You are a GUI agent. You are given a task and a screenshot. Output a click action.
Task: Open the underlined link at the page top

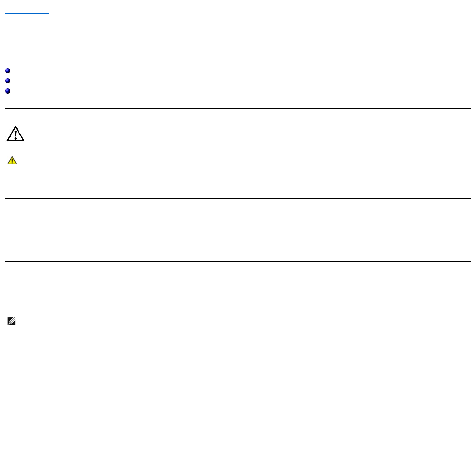[26, 11]
